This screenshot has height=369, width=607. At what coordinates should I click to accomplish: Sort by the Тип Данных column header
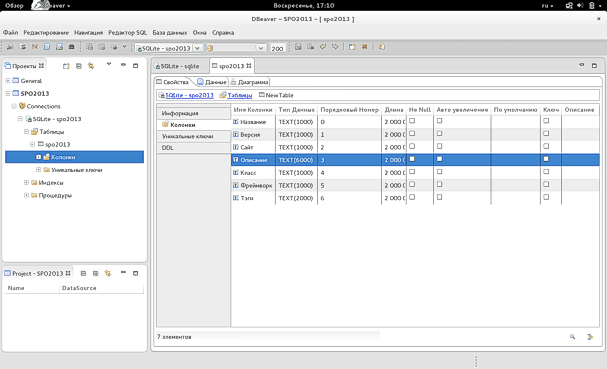(297, 110)
